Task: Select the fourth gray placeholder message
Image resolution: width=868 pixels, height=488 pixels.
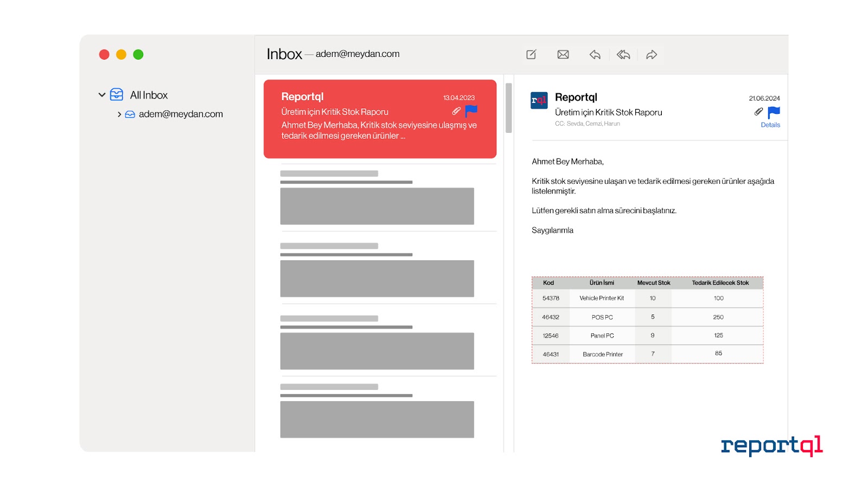Action: click(377, 411)
